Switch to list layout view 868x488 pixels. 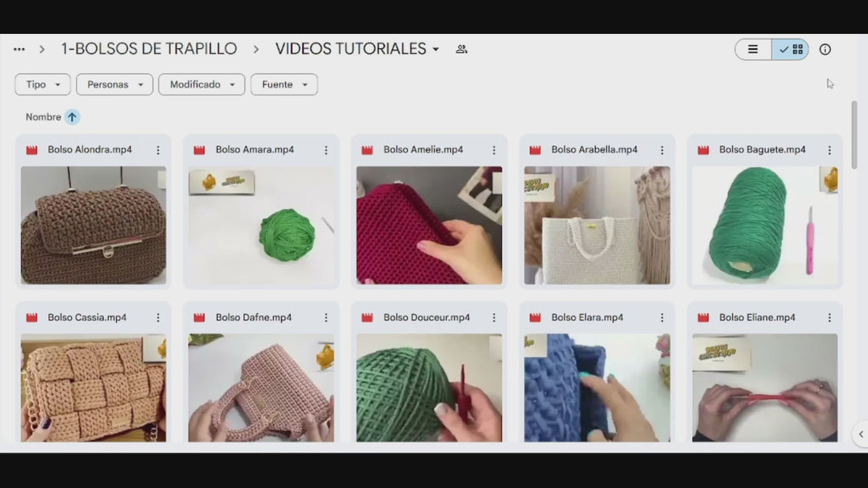pyautogui.click(x=753, y=50)
